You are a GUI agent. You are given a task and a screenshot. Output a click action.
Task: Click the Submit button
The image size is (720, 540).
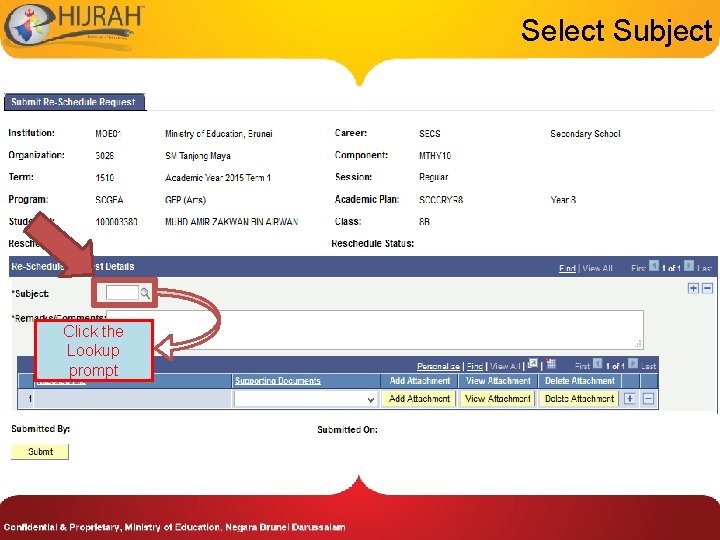pyautogui.click(x=40, y=451)
